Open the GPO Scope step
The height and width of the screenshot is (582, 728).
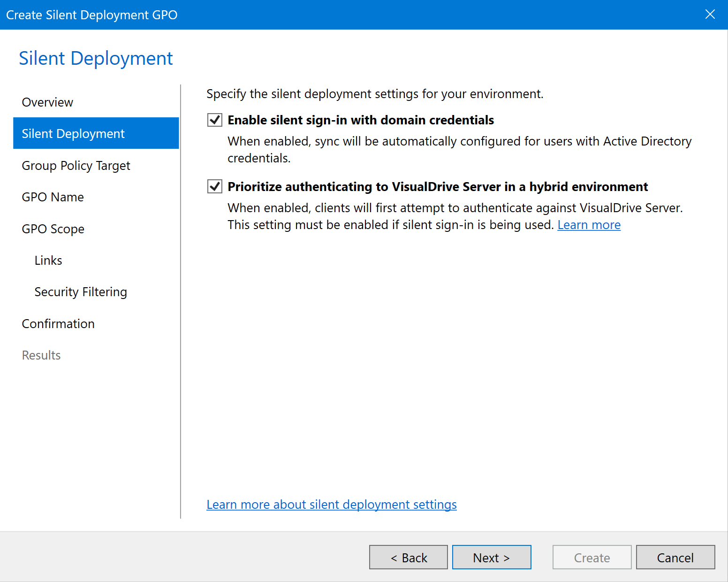53,229
